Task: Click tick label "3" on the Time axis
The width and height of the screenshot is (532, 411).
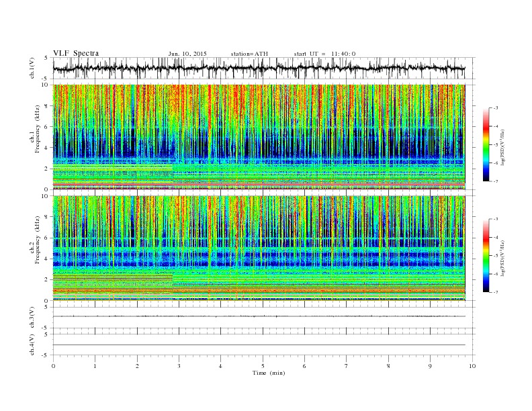Action: pyautogui.click(x=179, y=366)
